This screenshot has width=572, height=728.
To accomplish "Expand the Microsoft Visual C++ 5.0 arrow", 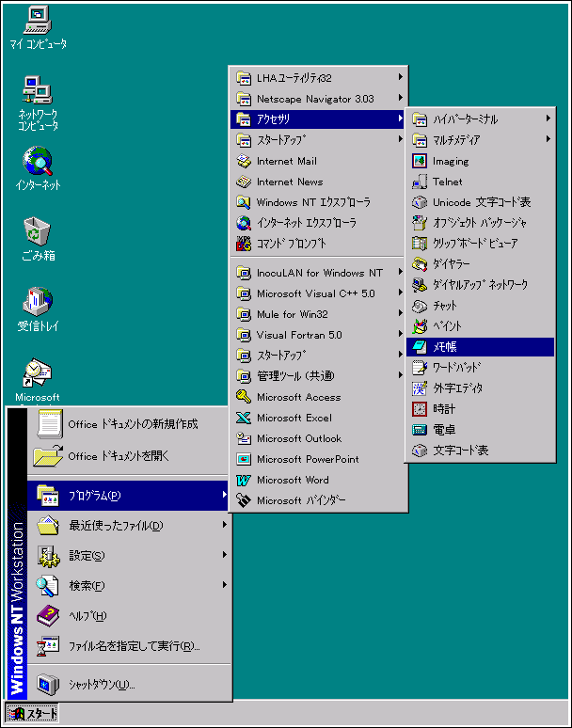I will pyautogui.click(x=400, y=293).
